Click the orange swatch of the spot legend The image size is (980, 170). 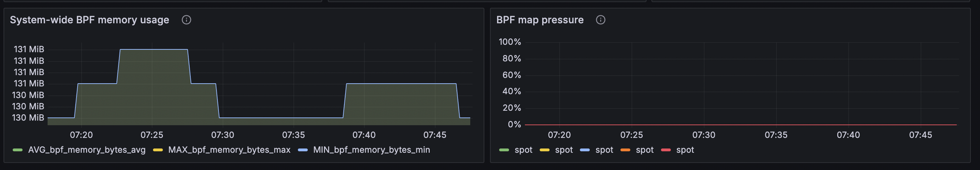625,150
